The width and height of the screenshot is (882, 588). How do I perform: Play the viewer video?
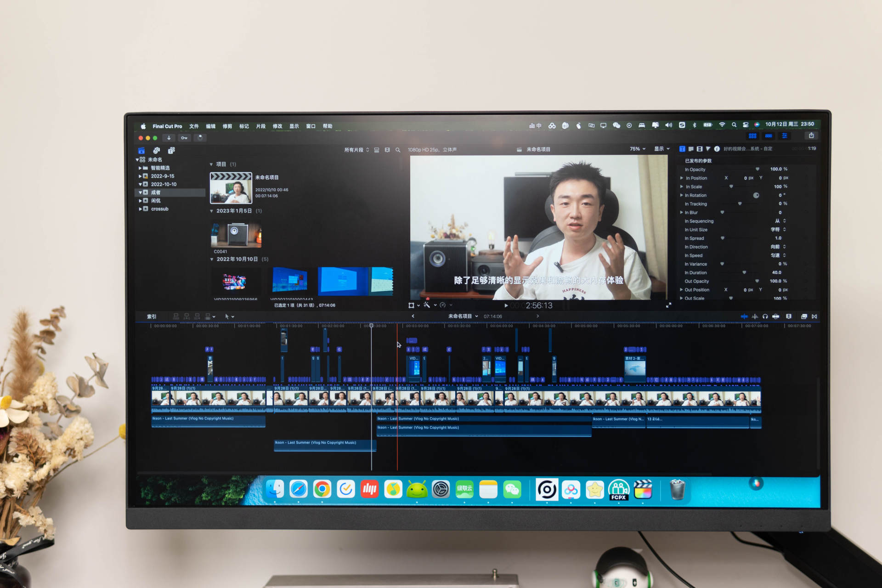506,305
